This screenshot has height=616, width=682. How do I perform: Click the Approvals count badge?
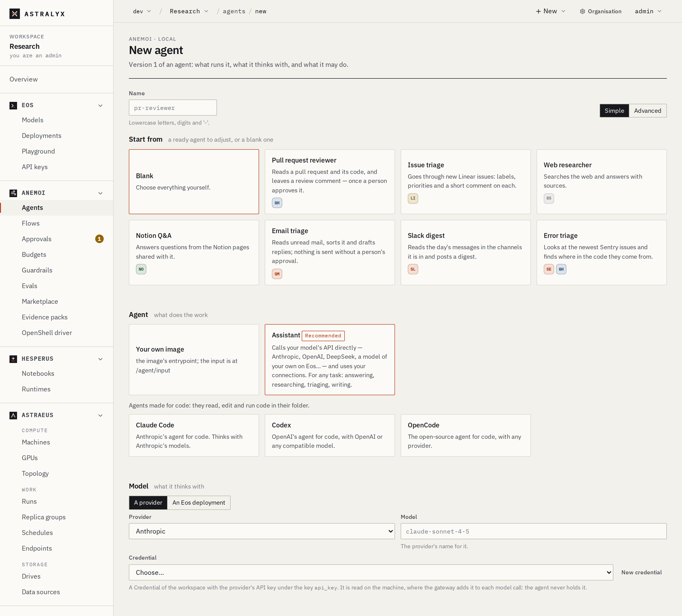point(99,239)
